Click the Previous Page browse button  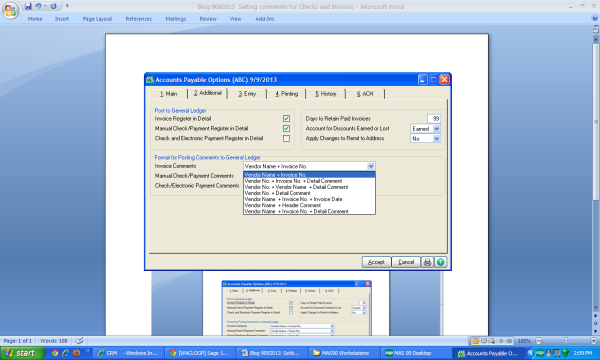coord(595,316)
